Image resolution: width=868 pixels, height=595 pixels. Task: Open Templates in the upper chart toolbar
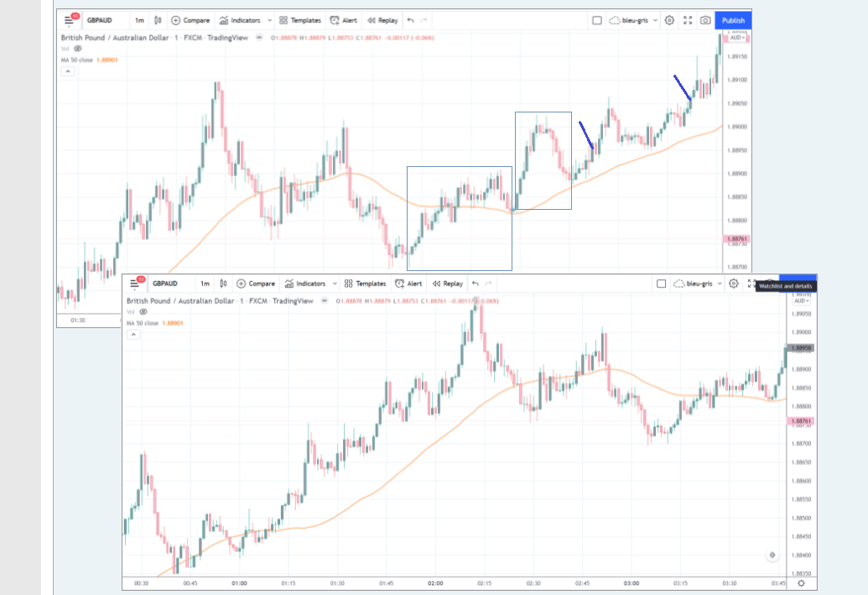[300, 20]
